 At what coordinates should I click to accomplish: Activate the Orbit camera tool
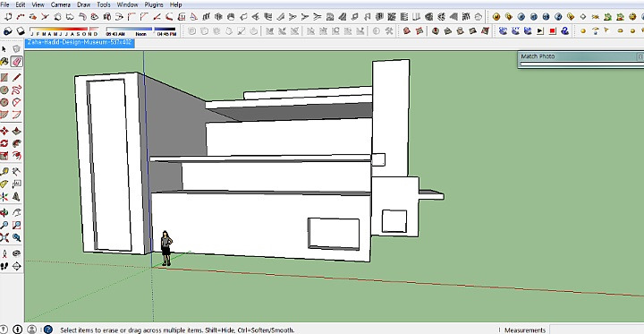[x=4, y=212]
